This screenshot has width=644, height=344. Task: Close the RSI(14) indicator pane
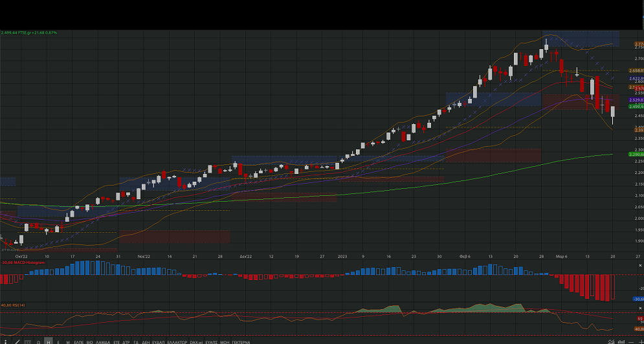click(640, 308)
